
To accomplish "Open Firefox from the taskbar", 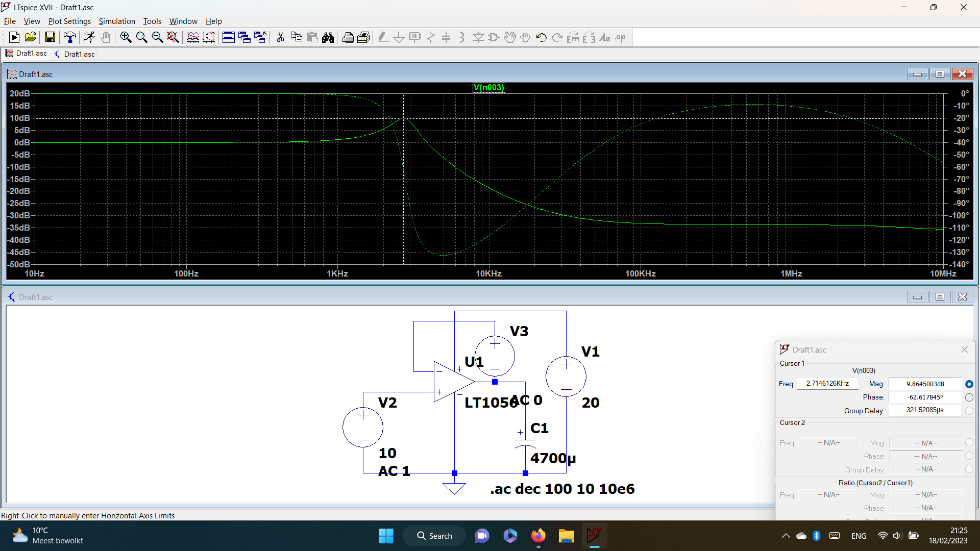I will (538, 536).
